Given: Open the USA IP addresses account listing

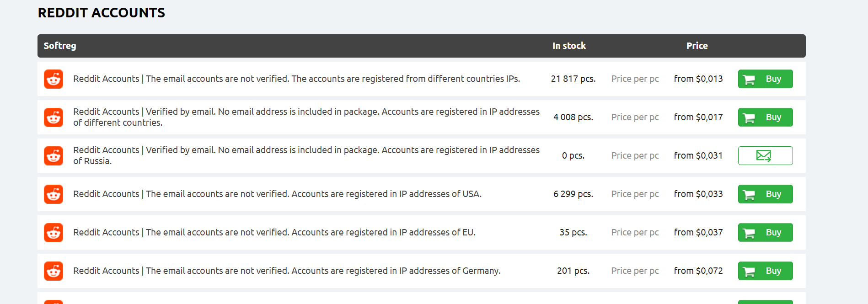Looking at the screenshot, I should click(x=277, y=194).
